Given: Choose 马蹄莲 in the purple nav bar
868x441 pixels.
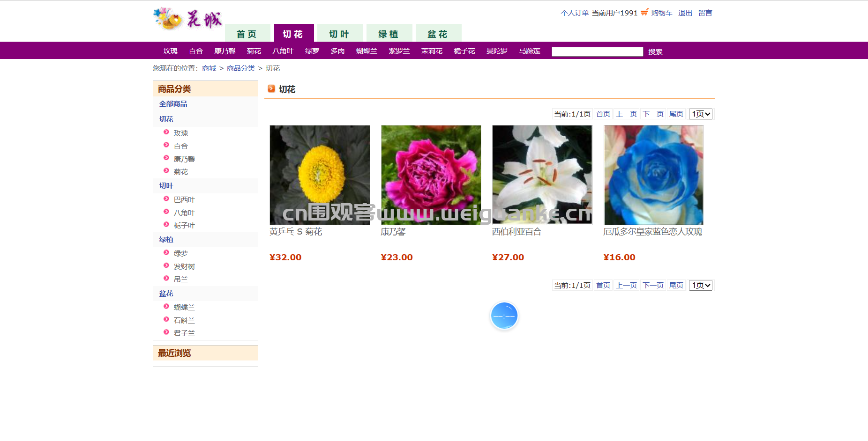Looking at the screenshot, I should 530,51.
